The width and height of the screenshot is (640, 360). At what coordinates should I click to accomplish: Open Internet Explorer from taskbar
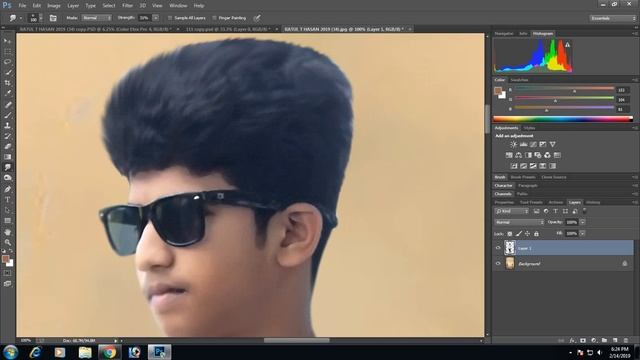[x=36, y=352]
